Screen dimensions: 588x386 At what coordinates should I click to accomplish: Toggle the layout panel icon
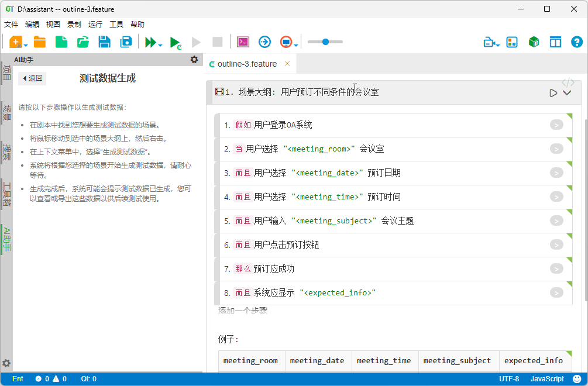pos(555,42)
